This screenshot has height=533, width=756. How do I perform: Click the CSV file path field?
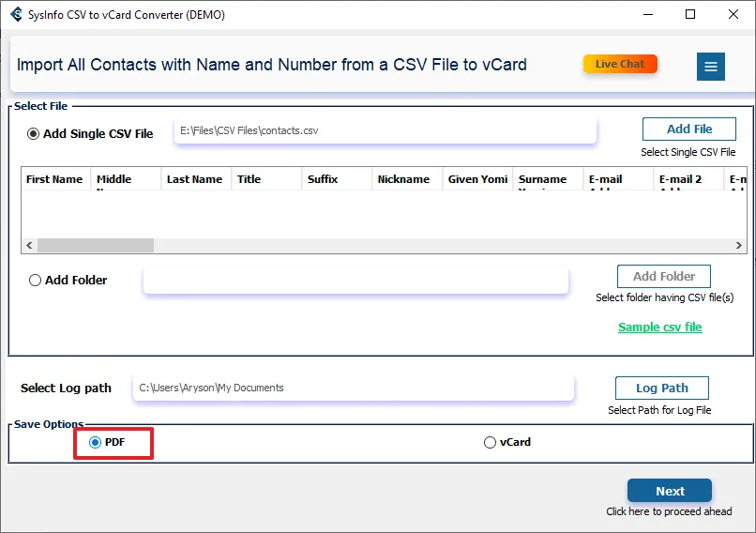[386, 130]
